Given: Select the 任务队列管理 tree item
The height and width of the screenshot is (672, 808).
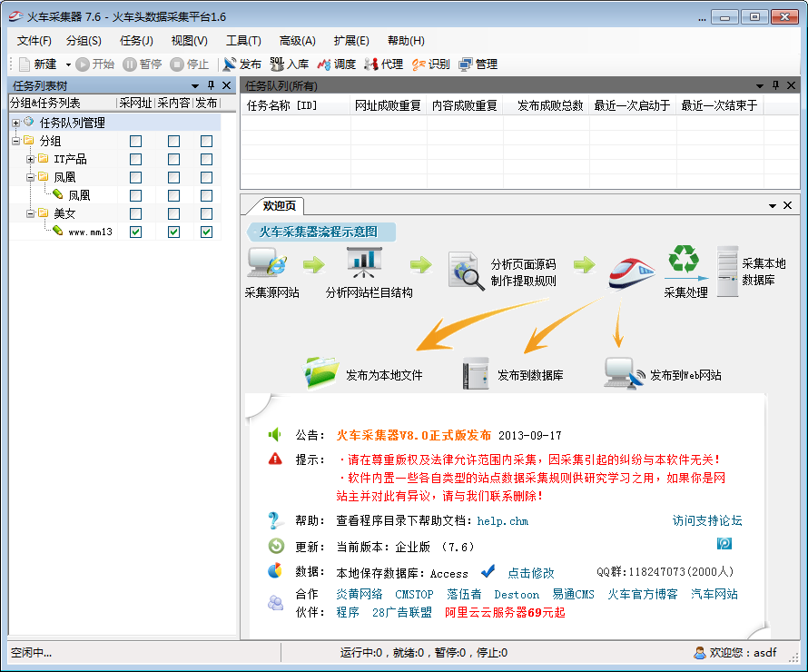Looking at the screenshot, I should click(x=72, y=123).
